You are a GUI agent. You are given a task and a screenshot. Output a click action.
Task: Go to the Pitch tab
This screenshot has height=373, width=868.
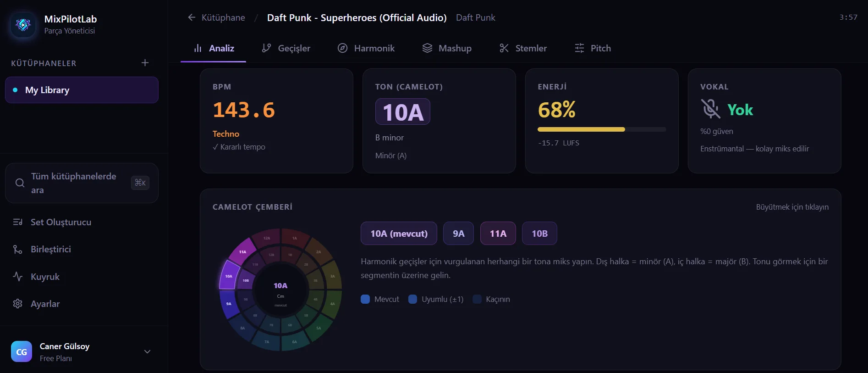click(x=593, y=48)
